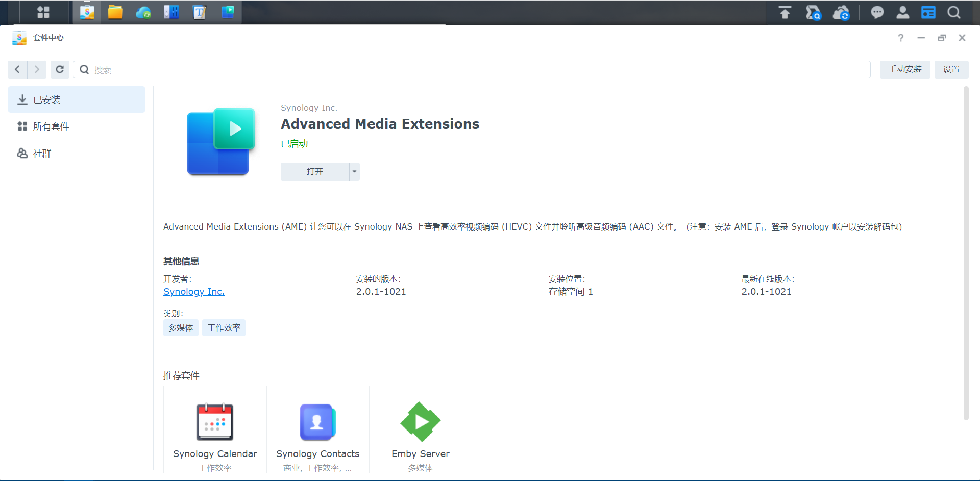Click Package Center help question mark
The image size is (980, 481).
coord(901,38)
